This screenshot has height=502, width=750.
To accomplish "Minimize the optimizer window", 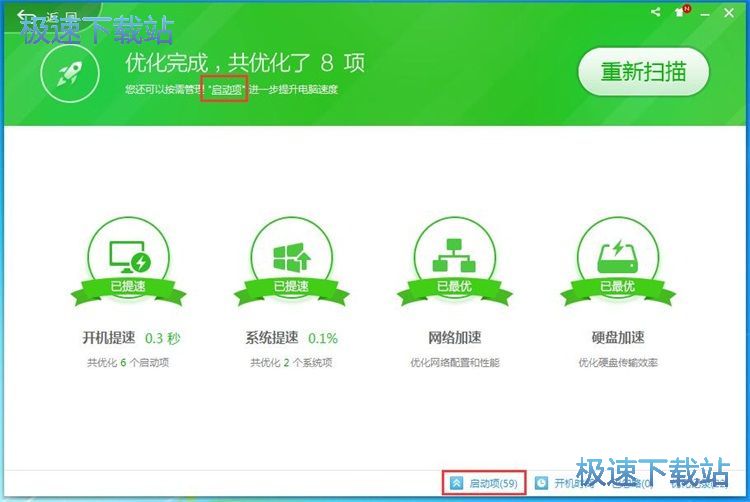I will [705, 14].
